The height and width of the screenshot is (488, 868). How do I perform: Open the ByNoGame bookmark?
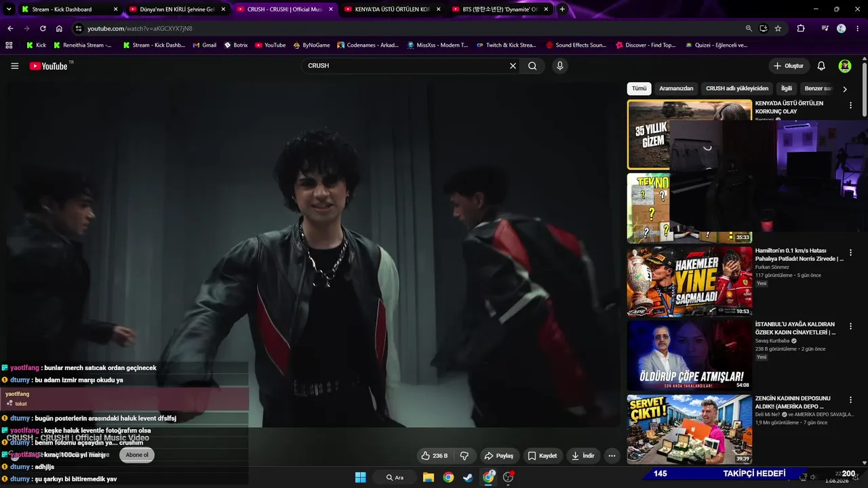(312, 45)
